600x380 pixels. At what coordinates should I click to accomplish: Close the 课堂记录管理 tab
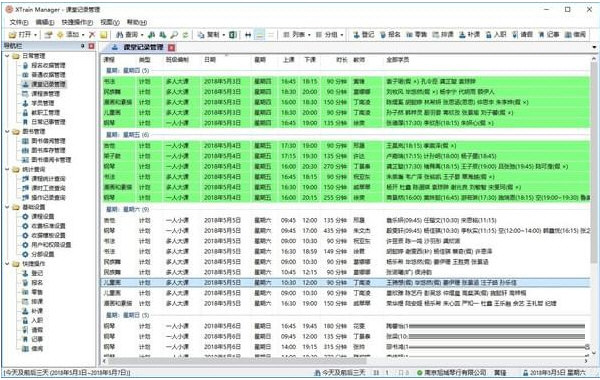171,47
